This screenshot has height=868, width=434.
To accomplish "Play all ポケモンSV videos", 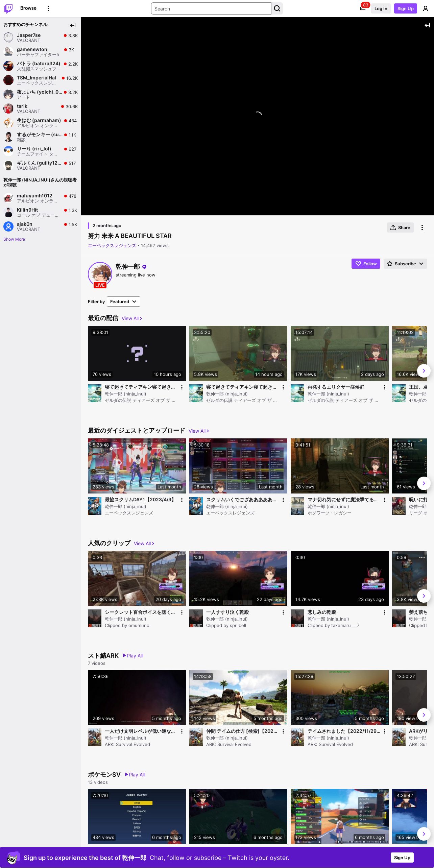I will tap(135, 775).
